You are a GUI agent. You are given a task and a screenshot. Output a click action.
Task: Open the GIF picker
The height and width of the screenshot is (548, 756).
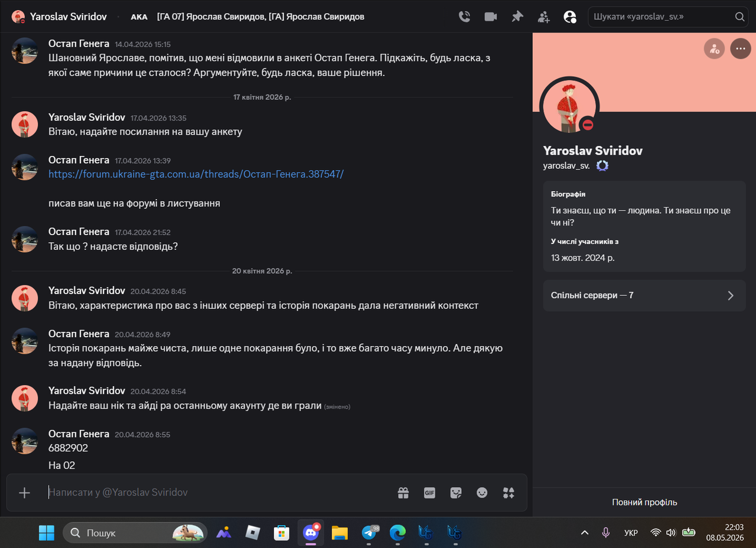coord(429,492)
